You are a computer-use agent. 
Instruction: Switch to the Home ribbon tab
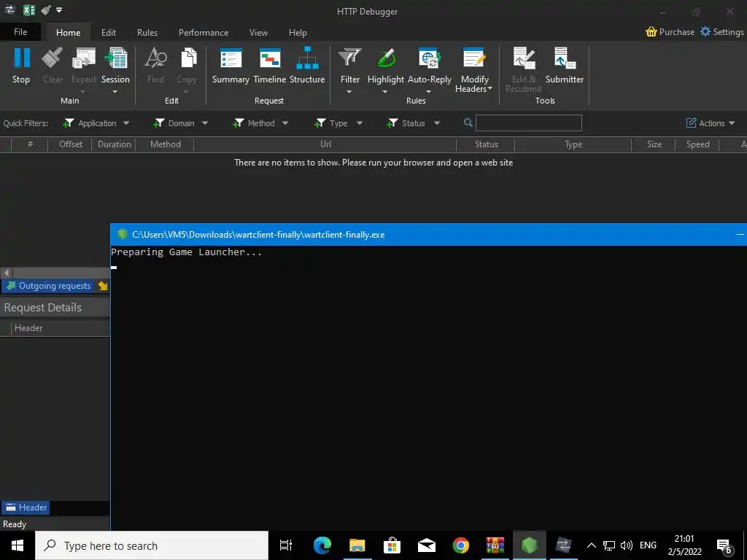pyautogui.click(x=68, y=32)
